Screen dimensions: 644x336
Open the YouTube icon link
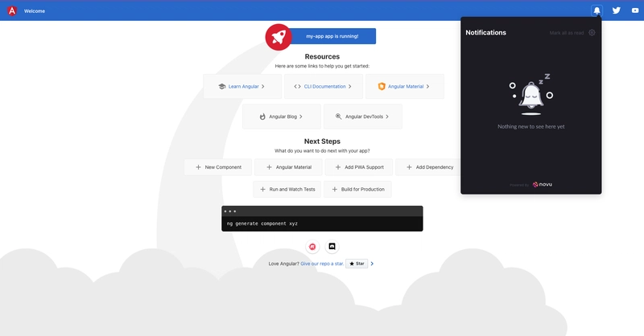635,10
